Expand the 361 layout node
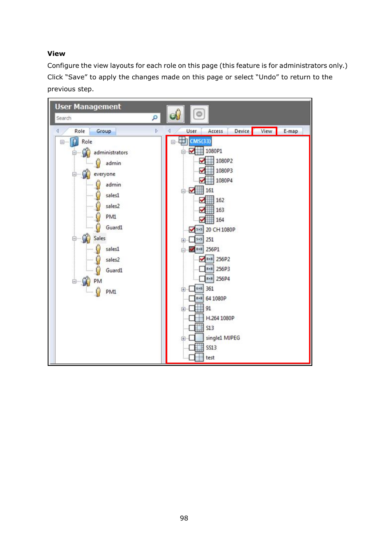Screen dimensions: 392x555 183,289
